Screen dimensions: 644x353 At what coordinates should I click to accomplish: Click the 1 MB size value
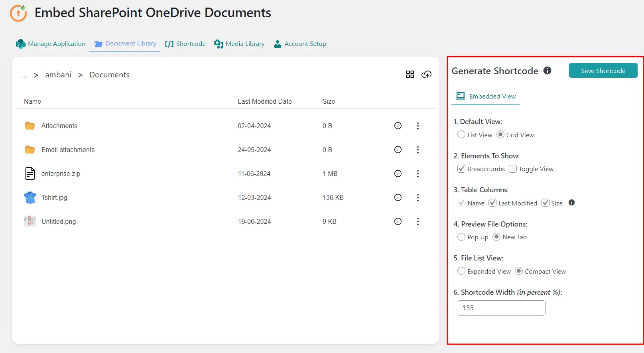330,174
